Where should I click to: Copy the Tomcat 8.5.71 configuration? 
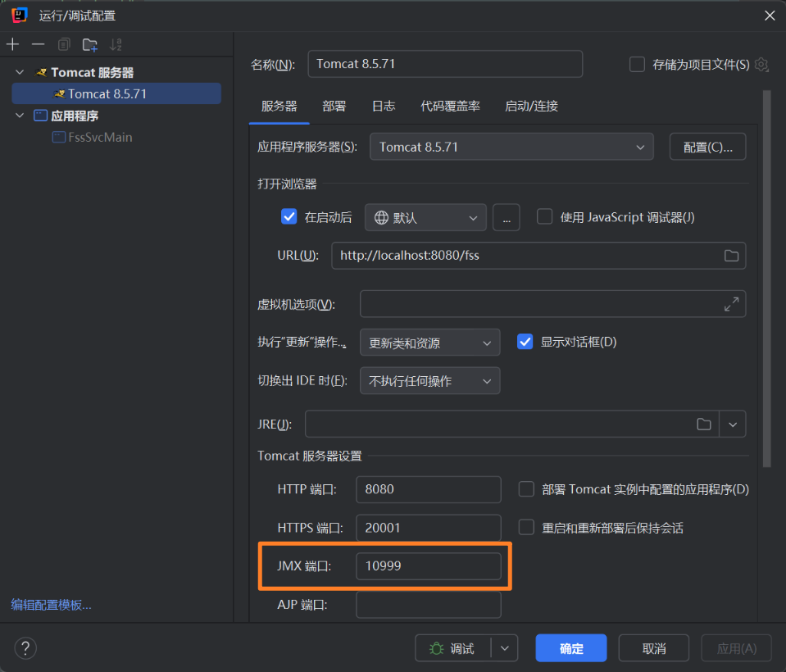click(63, 43)
